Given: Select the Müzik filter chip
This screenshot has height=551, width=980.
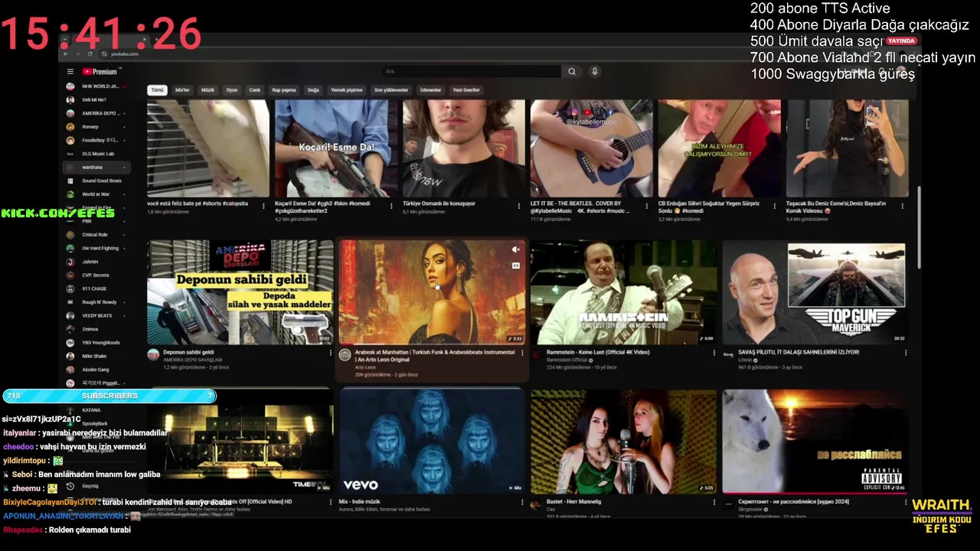Looking at the screenshot, I should pyautogui.click(x=207, y=90).
